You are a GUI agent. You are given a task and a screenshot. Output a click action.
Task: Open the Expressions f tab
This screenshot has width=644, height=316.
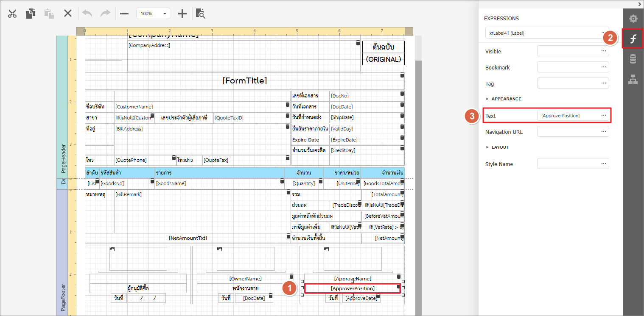[633, 39]
